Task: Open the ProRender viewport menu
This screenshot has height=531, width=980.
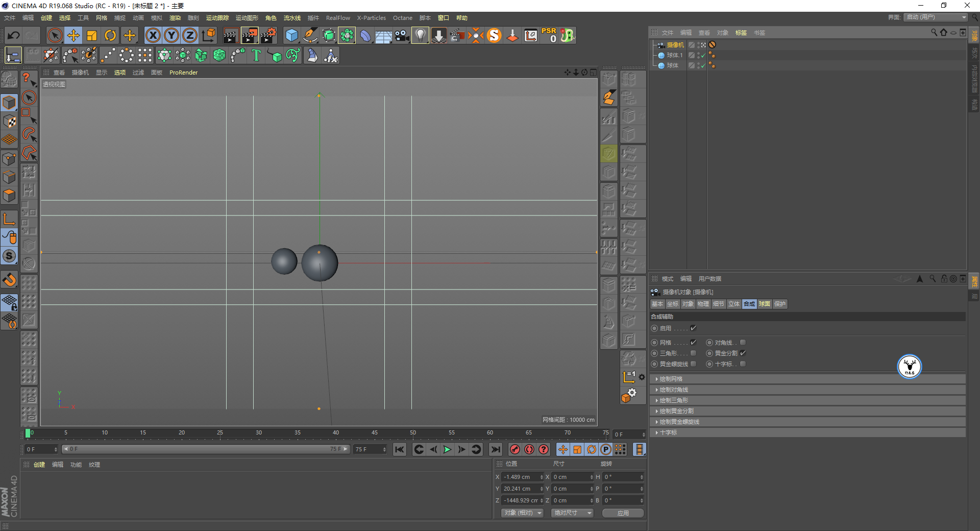Action: (183, 73)
